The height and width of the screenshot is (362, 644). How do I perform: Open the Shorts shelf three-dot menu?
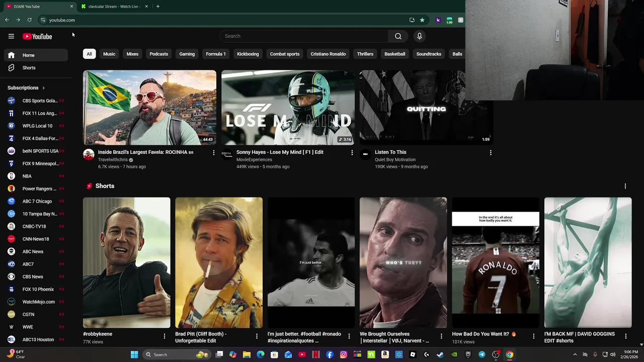(625, 186)
